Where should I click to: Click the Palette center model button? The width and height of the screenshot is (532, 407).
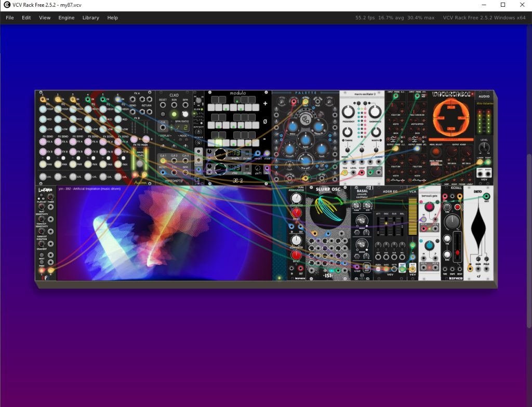coord(305,119)
